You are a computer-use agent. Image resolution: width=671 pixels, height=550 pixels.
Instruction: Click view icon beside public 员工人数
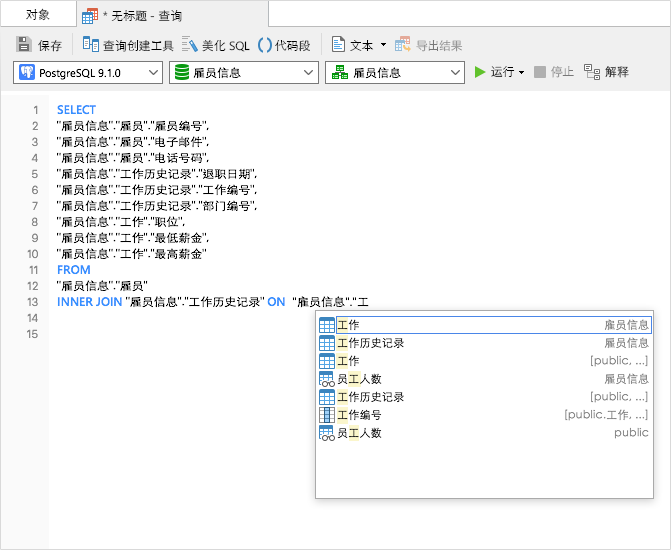[327, 433]
